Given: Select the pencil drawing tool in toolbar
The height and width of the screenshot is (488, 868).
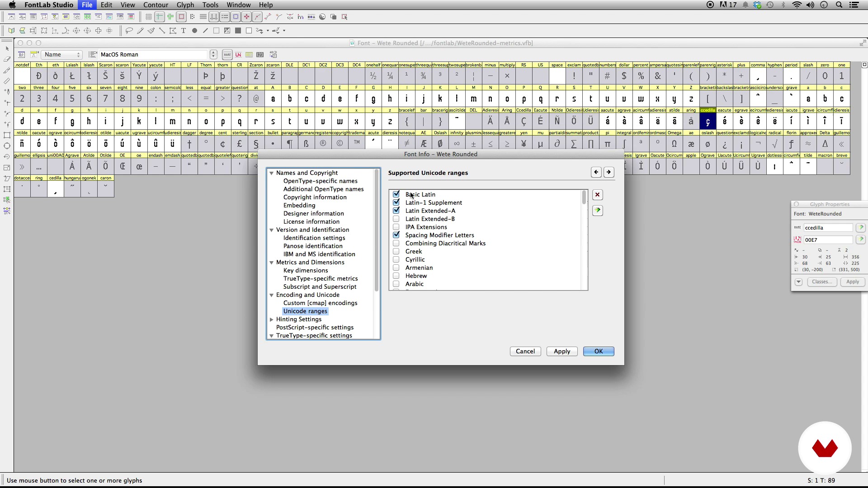Looking at the screenshot, I should click(x=140, y=31).
